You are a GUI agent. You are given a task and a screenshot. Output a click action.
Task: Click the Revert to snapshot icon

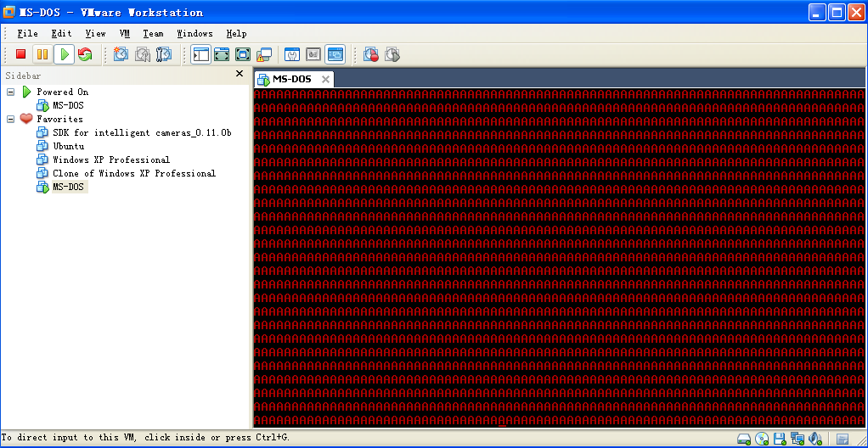(143, 54)
